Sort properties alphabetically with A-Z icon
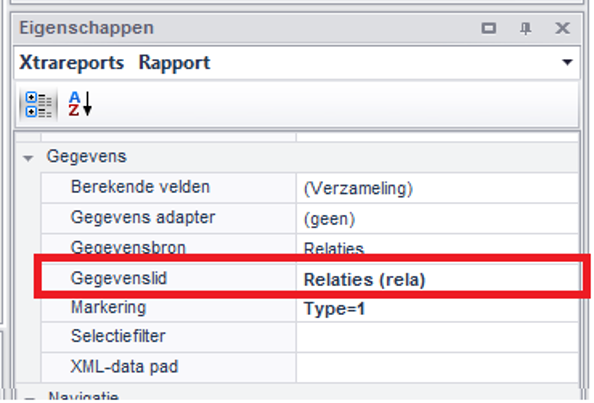The height and width of the screenshot is (403, 594). pos(80,104)
